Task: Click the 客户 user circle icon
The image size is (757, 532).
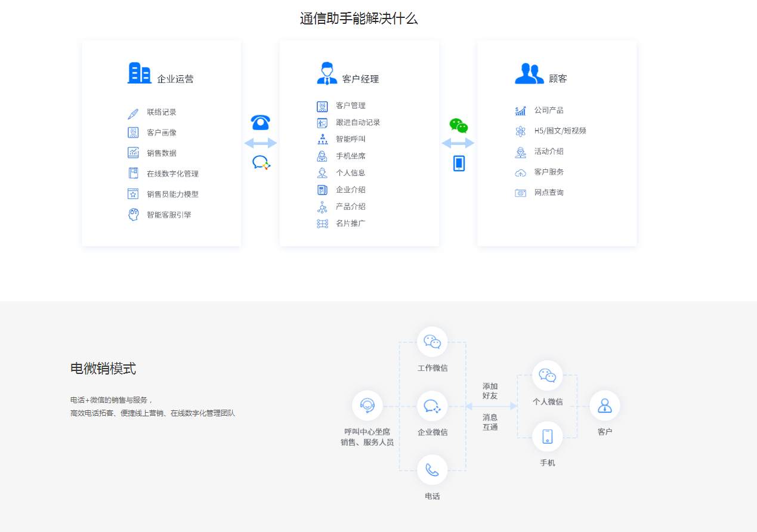Action: (x=604, y=406)
